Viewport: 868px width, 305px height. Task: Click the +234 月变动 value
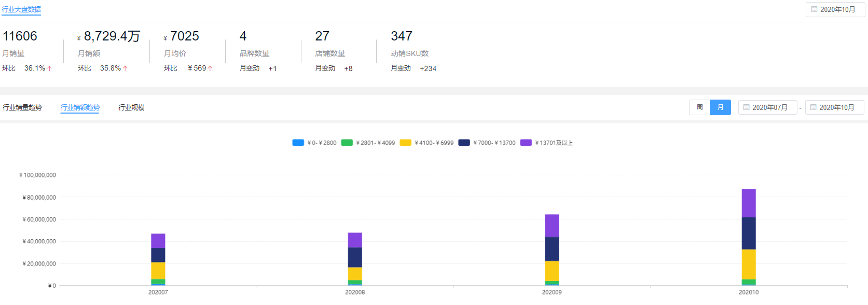click(428, 68)
